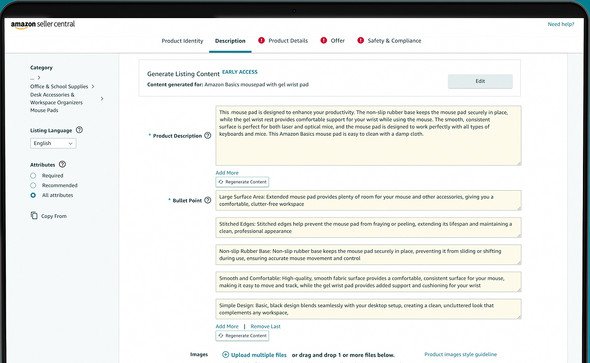Open the English listing language dropdown
Viewport: 590px width, 363px height.
point(53,143)
